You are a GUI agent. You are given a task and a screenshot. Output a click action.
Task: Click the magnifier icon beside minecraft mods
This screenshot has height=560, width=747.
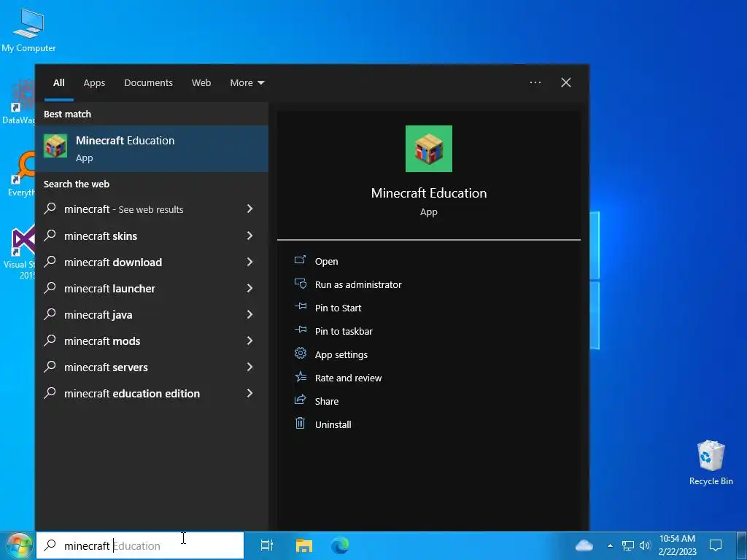coord(50,340)
